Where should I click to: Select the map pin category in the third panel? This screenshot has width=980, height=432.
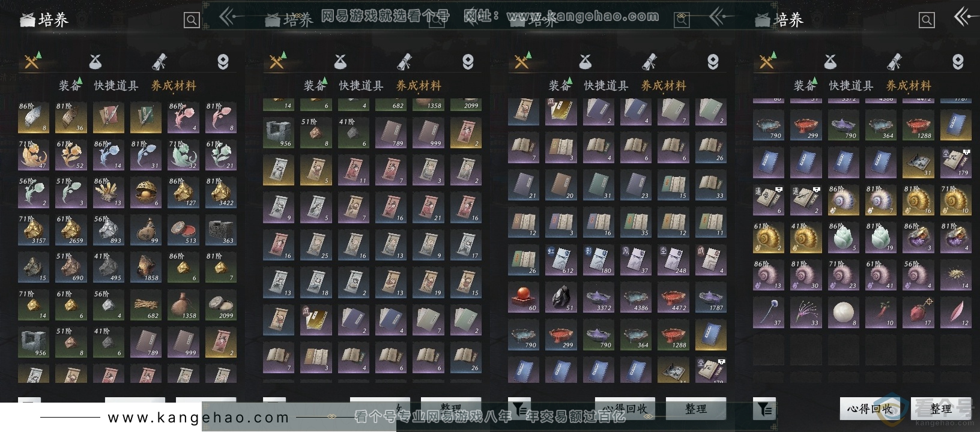point(713,61)
